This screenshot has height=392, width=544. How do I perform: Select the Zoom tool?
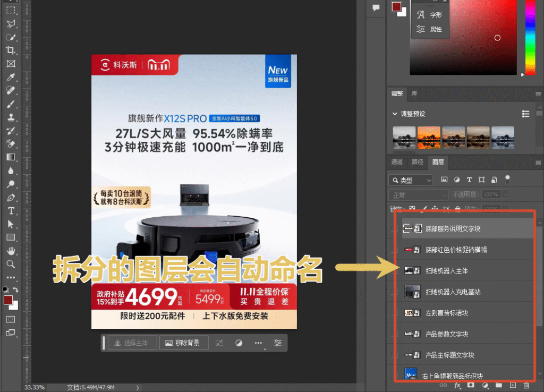click(11, 264)
